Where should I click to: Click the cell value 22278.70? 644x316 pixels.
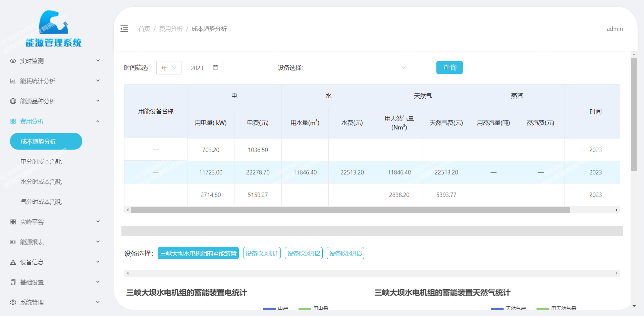click(258, 172)
